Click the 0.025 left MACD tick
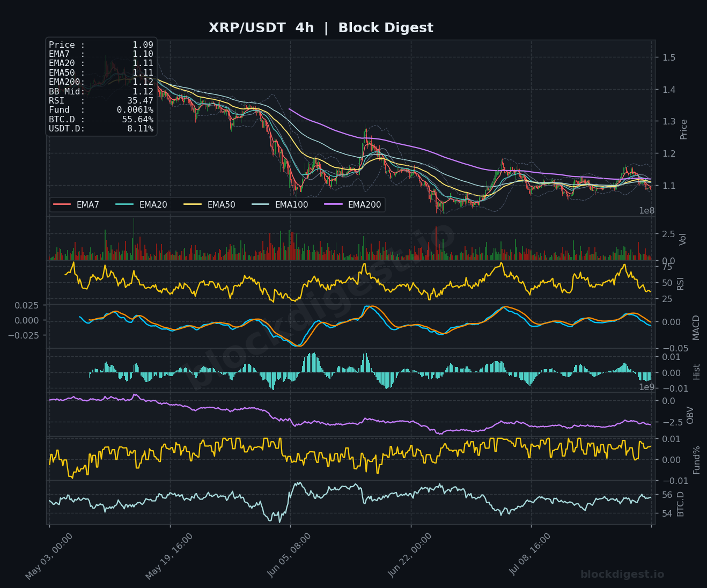707x588 pixels. 26,305
